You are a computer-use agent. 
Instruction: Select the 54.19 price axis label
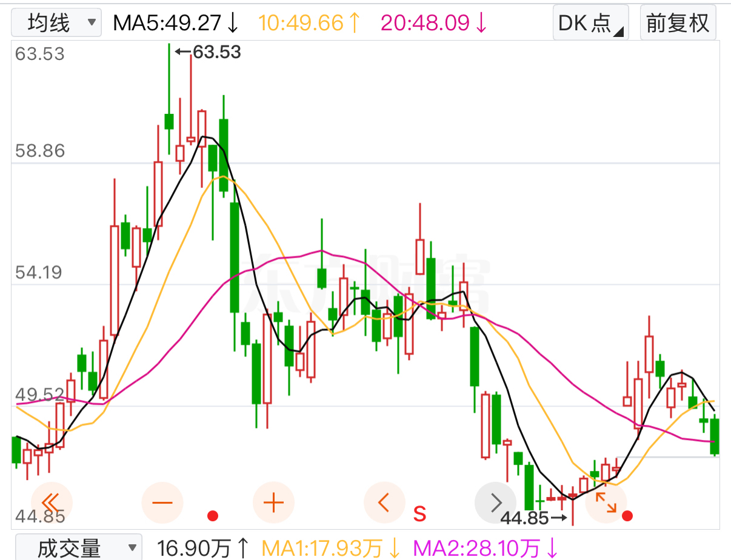(39, 273)
